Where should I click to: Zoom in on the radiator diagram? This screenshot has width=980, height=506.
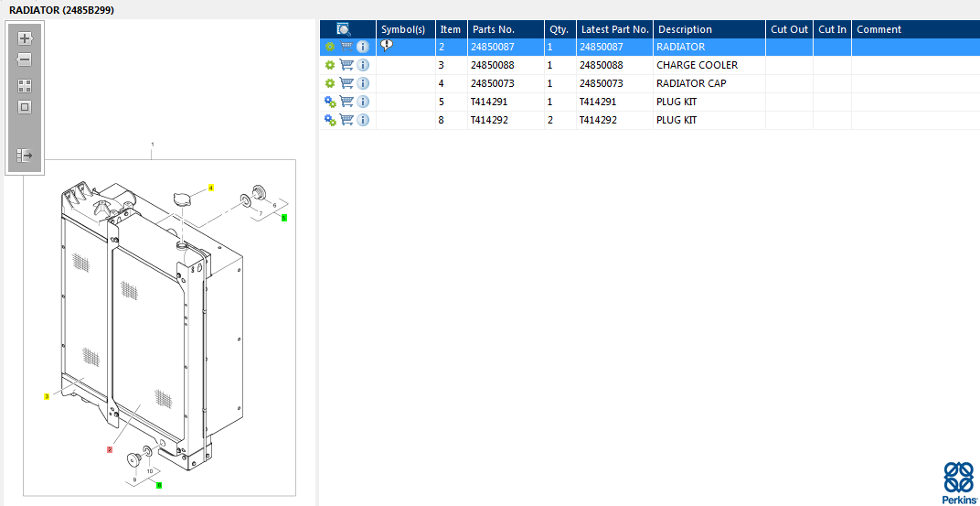pyautogui.click(x=25, y=38)
